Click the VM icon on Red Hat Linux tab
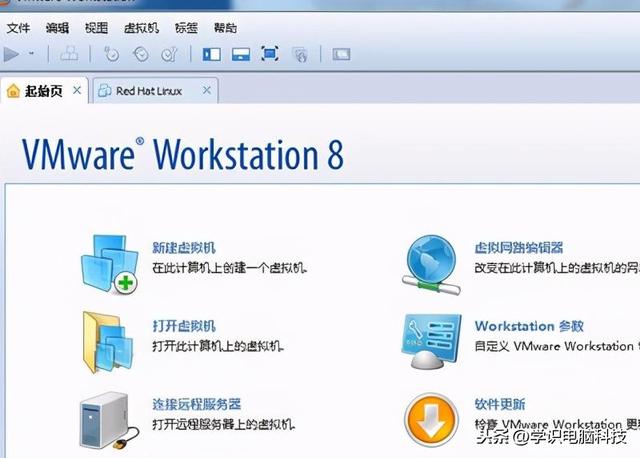640x458 pixels. (104, 91)
